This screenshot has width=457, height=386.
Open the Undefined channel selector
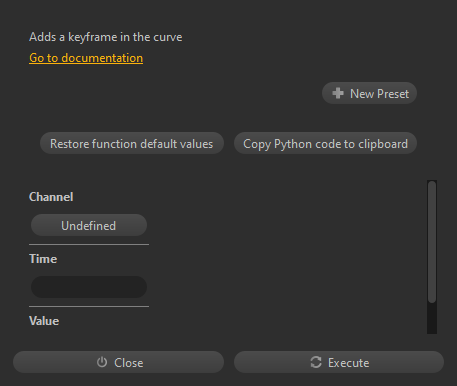click(89, 225)
